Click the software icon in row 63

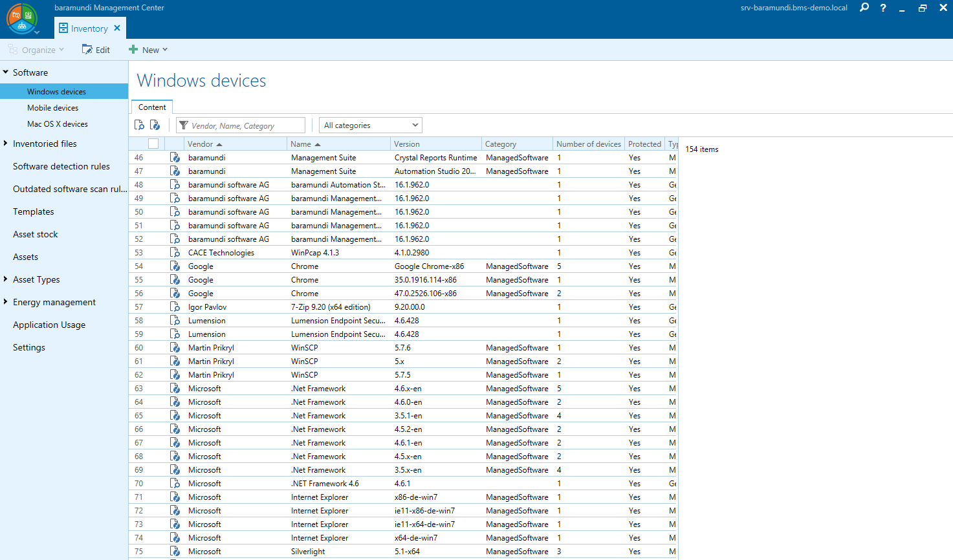175,389
